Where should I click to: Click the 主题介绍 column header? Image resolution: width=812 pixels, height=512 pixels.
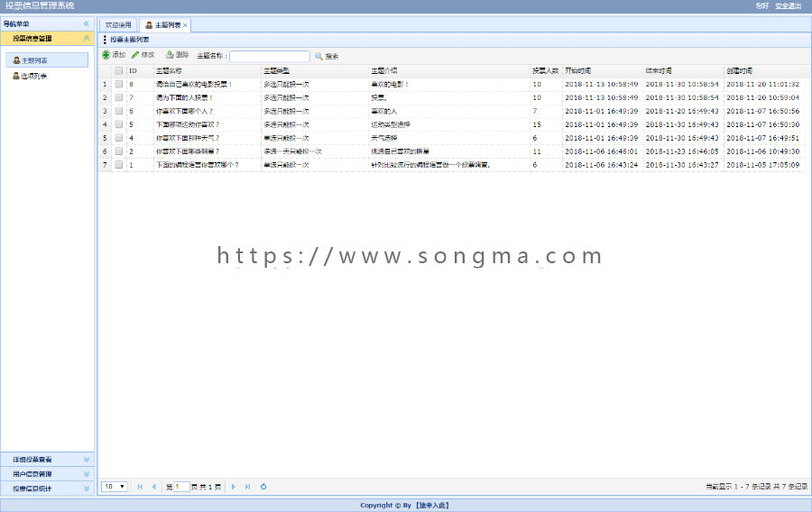click(449, 71)
